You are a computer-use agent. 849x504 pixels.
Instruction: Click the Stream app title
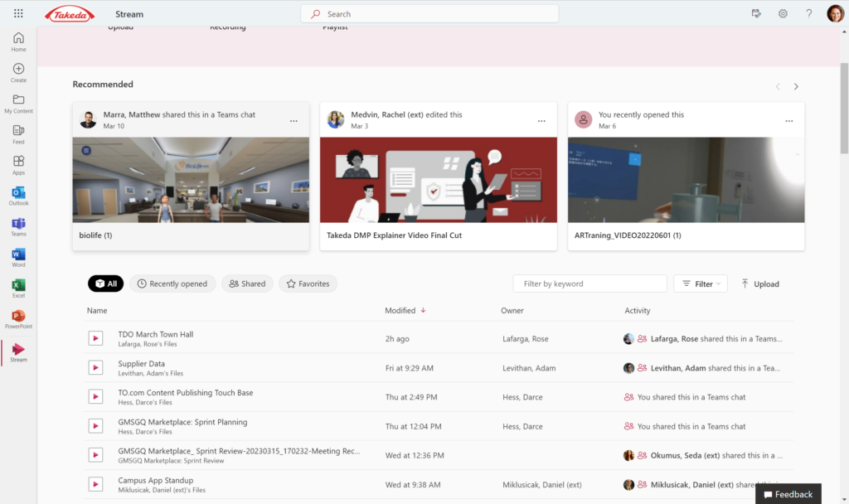[x=129, y=14]
